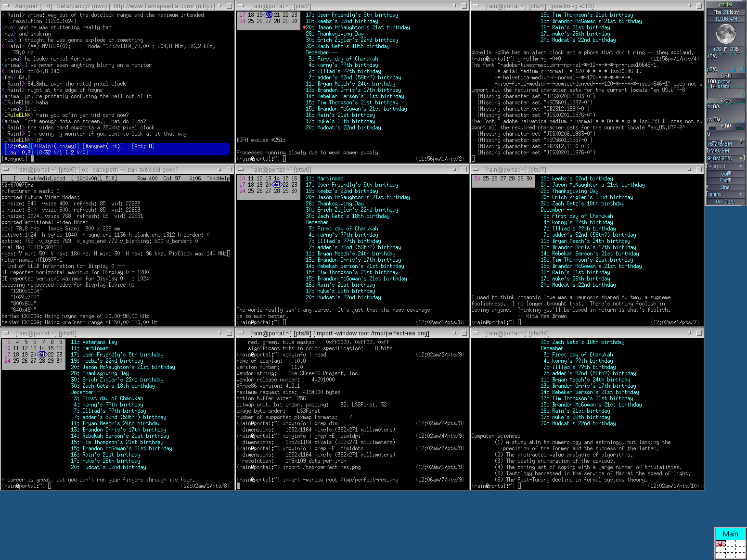Screen dimensions: 747x560
Task: Click the 108 procs chart in gkrellm
Action: (x=725, y=89)
